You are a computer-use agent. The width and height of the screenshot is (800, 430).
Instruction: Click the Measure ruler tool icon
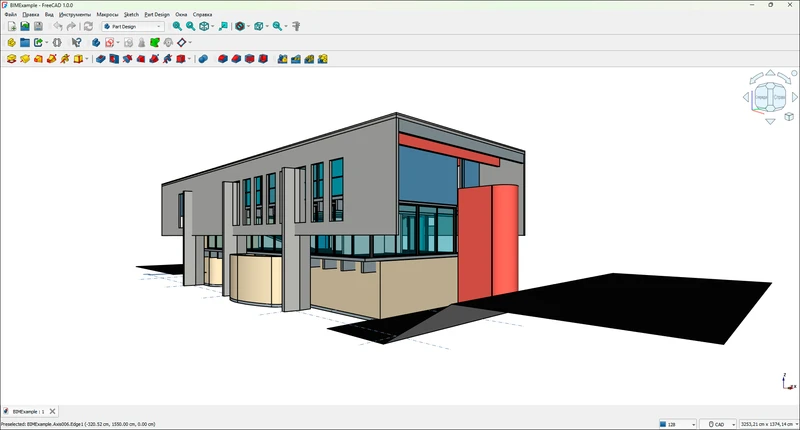pos(295,26)
